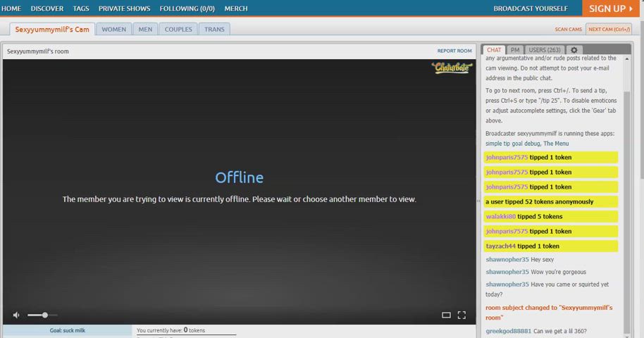This screenshot has width=644, height=338.
Task: Open the TAGS menu item
Action: coord(81,8)
